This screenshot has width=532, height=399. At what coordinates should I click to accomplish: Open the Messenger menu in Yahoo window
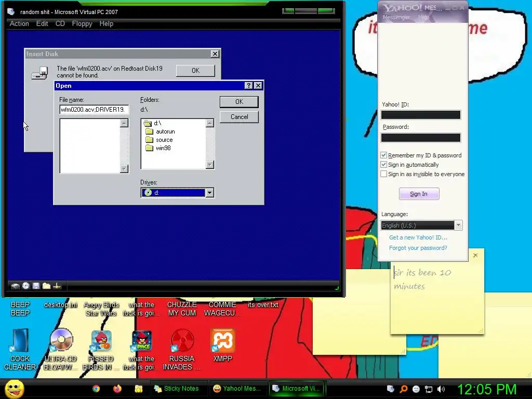396,17
